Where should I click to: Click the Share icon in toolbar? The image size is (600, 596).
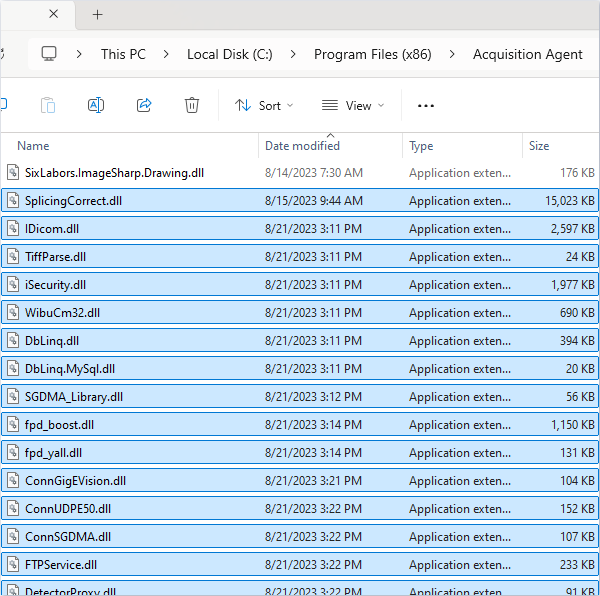pos(143,105)
